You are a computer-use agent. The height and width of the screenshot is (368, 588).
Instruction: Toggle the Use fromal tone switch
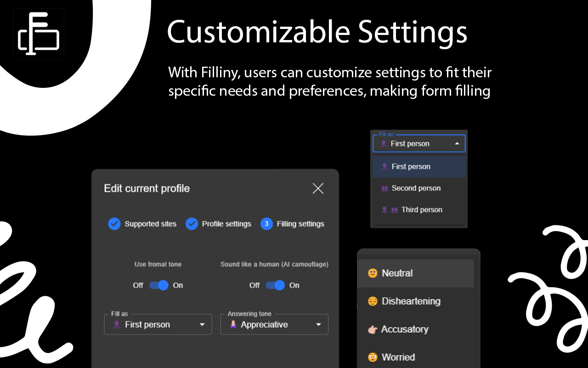(x=158, y=285)
